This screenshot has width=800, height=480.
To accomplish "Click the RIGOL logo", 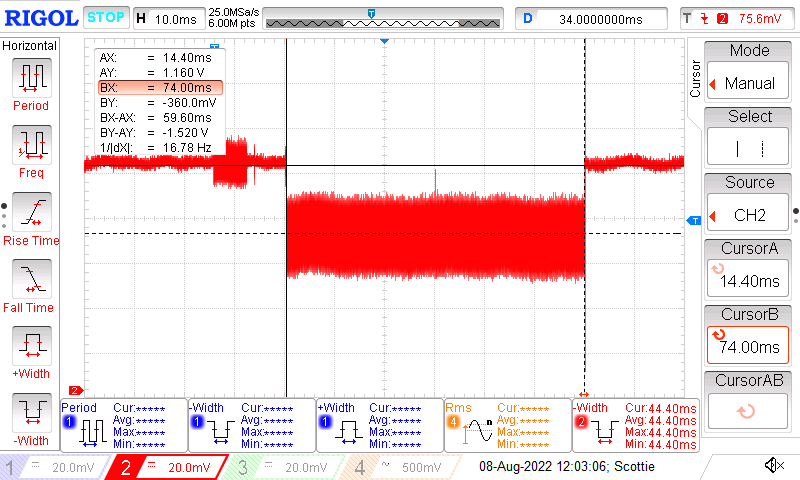I will click(x=41, y=18).
